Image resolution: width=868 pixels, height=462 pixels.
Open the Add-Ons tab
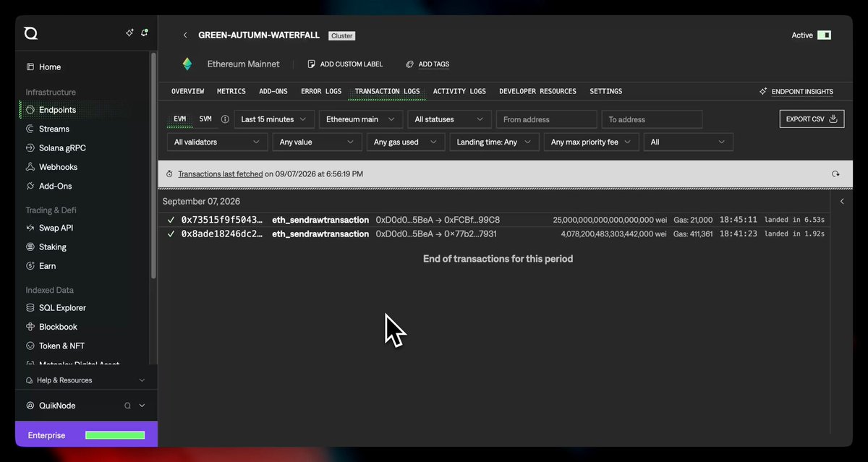coord(273,92)
